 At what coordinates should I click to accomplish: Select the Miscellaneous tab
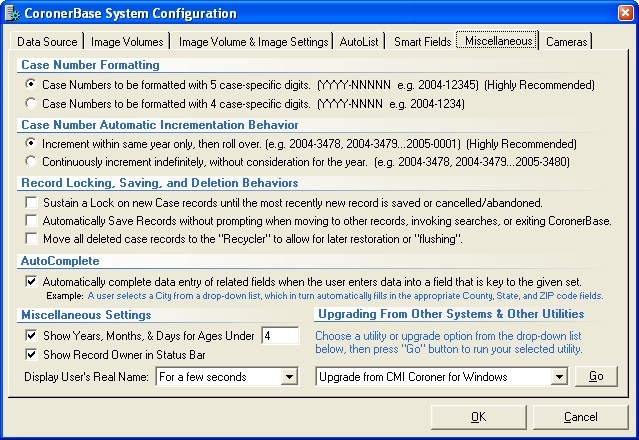(498, 41)
